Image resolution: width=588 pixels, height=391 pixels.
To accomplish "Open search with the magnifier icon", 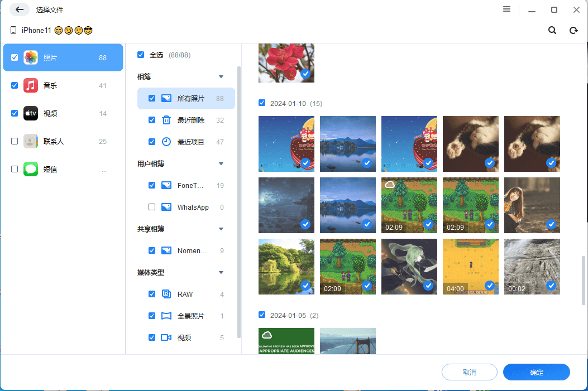I will 552,30.
